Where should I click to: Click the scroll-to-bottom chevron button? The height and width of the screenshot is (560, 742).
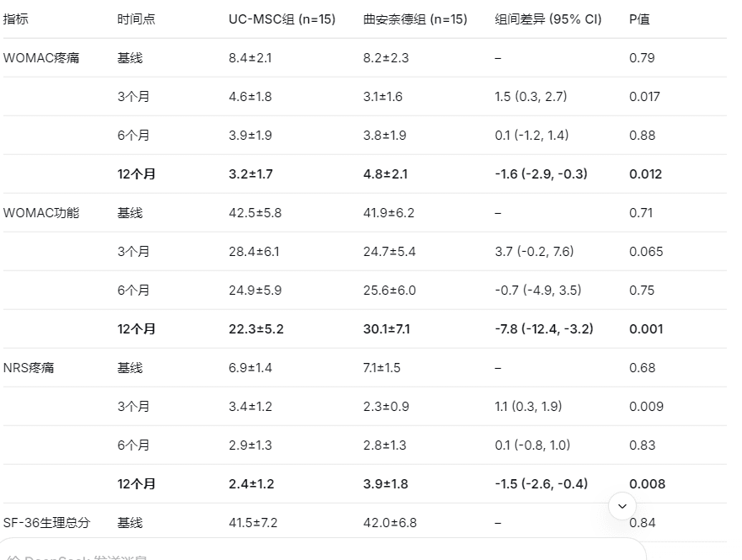point(622,506)
